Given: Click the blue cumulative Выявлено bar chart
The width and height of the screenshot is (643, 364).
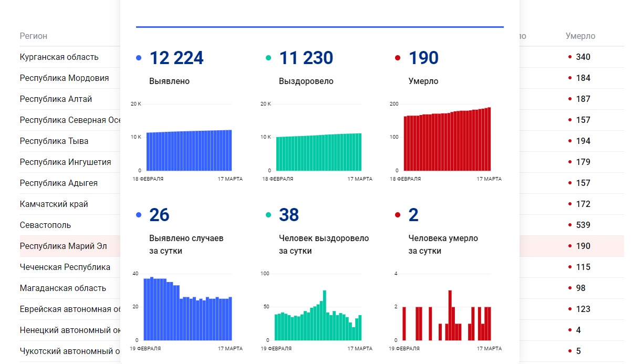Looking at the screenshot, I should [x=188, y=151].
